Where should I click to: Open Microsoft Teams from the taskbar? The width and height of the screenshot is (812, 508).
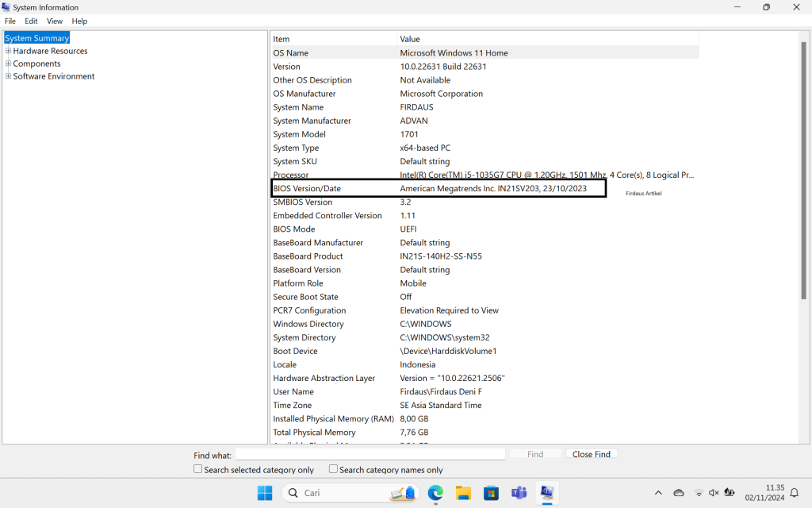519,493
